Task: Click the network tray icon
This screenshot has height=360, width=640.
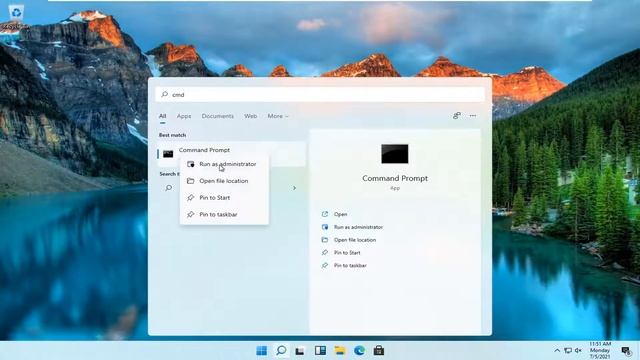Action: point(568,351)
